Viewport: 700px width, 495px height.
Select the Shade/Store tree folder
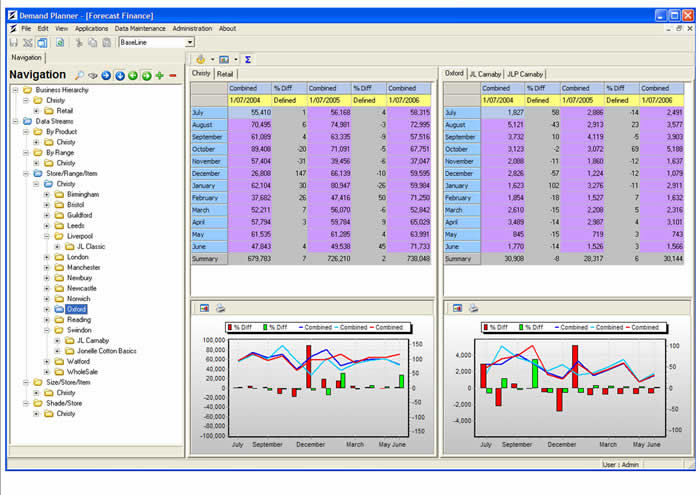click(x=64, y=403)
